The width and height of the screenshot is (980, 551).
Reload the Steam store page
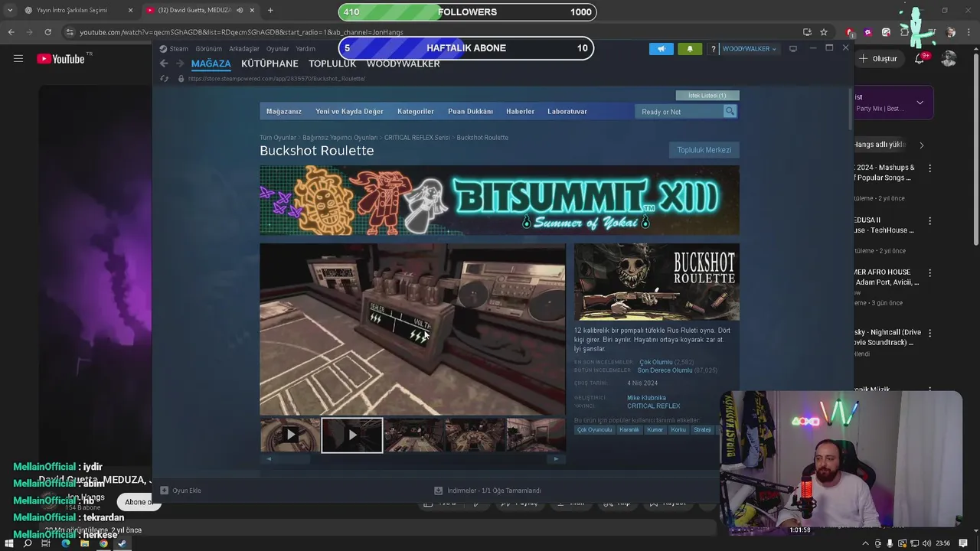point(164,79)
